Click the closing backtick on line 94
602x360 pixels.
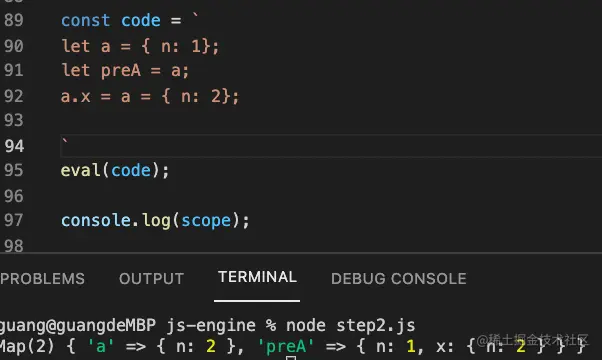(65, 142)
